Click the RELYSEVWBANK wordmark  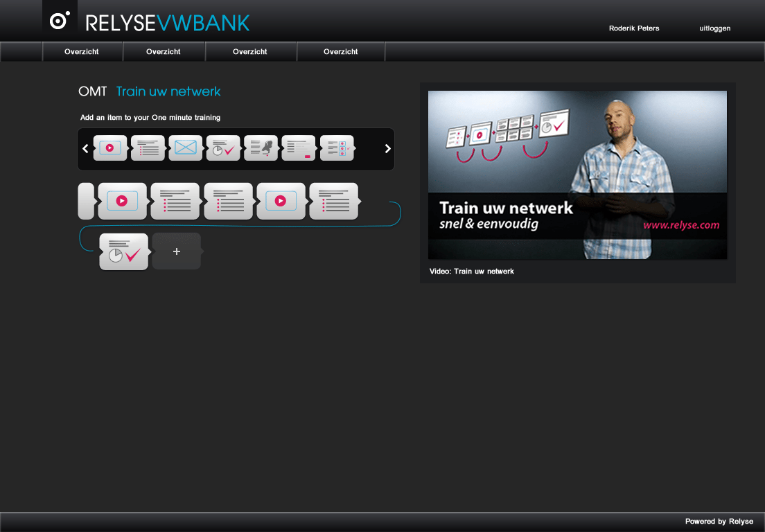[x=168, y=23]
